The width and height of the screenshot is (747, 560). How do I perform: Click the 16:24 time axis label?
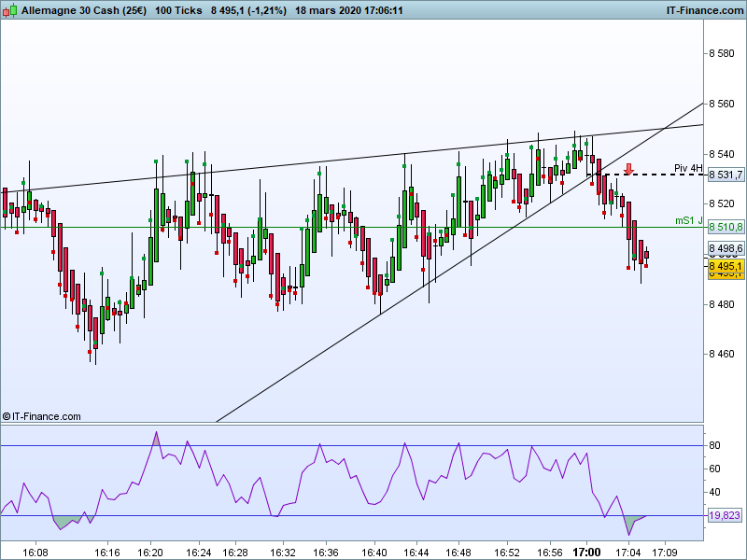(x=199, y=553)
